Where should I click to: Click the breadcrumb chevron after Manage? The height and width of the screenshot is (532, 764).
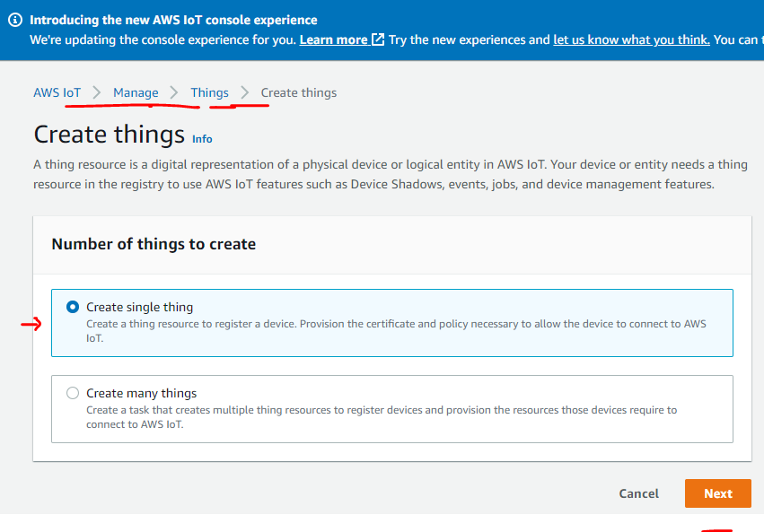coord(174,92)
